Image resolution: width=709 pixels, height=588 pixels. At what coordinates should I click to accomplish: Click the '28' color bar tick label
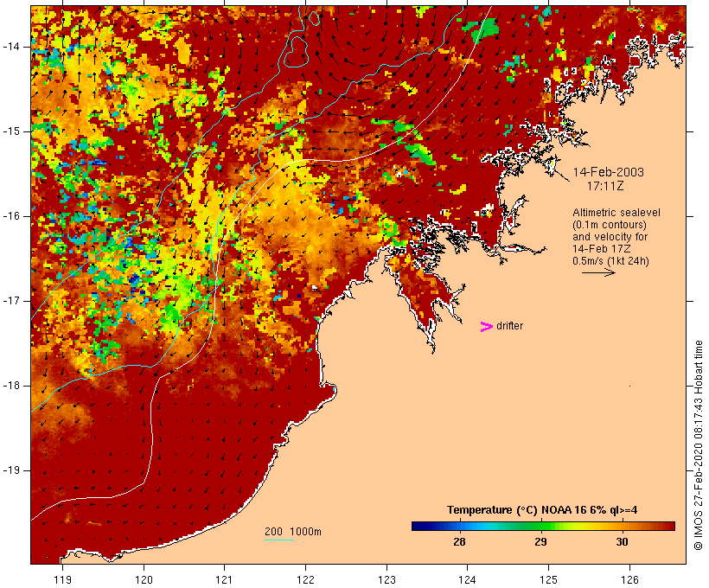point(459,542)
